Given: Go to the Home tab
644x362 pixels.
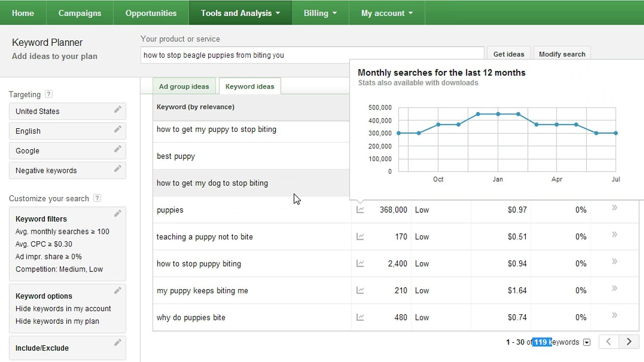Looking at the screenshot, I should pos(23,13).
